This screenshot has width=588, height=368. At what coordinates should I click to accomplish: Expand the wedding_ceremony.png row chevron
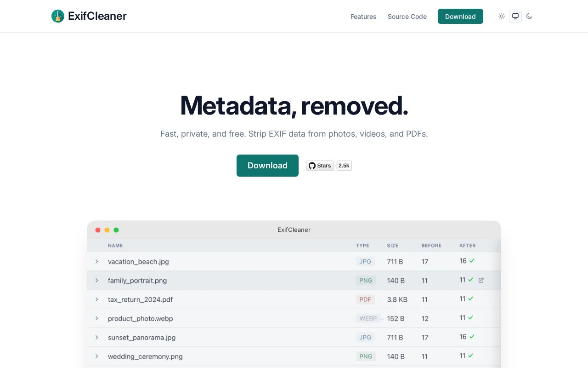click(96, 356)
